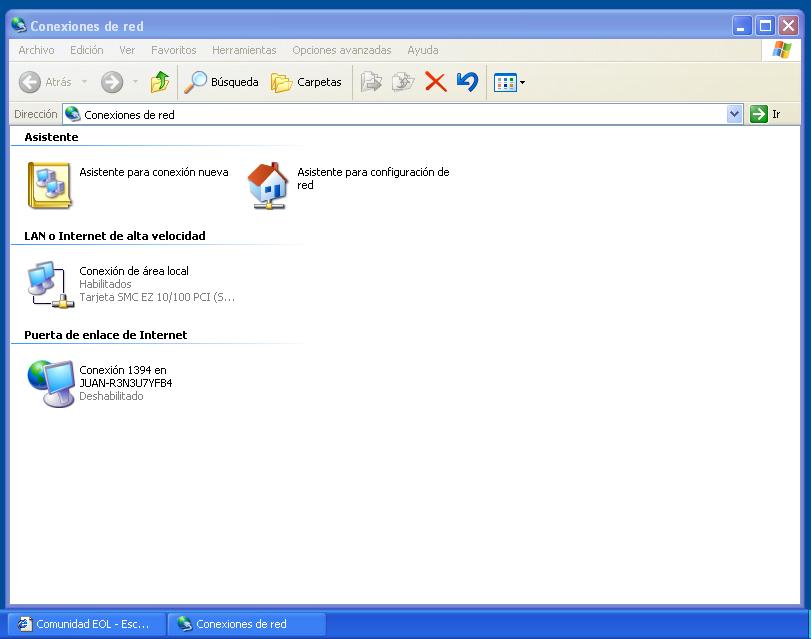The height and width of the screenshot is (639, 811).
Task: Click the green Forward arrow button
Action: coord(112,82)
